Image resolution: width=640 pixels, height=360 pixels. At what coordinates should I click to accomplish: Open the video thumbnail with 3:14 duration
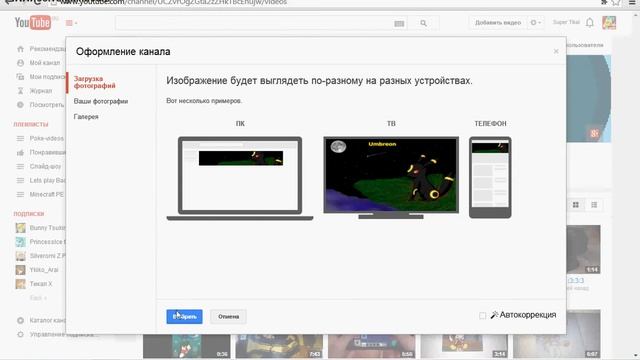coord(464,346)
